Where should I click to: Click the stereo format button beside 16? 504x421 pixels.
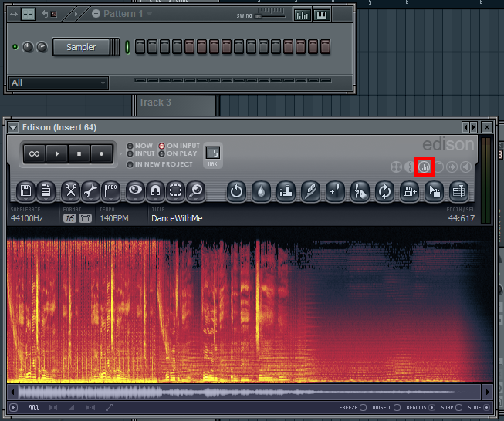point(85,218)
